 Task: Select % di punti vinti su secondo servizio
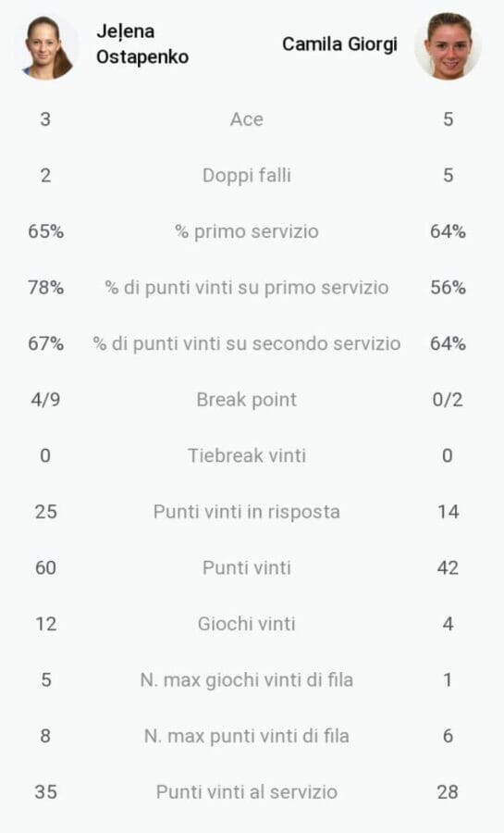coord(247,343)
